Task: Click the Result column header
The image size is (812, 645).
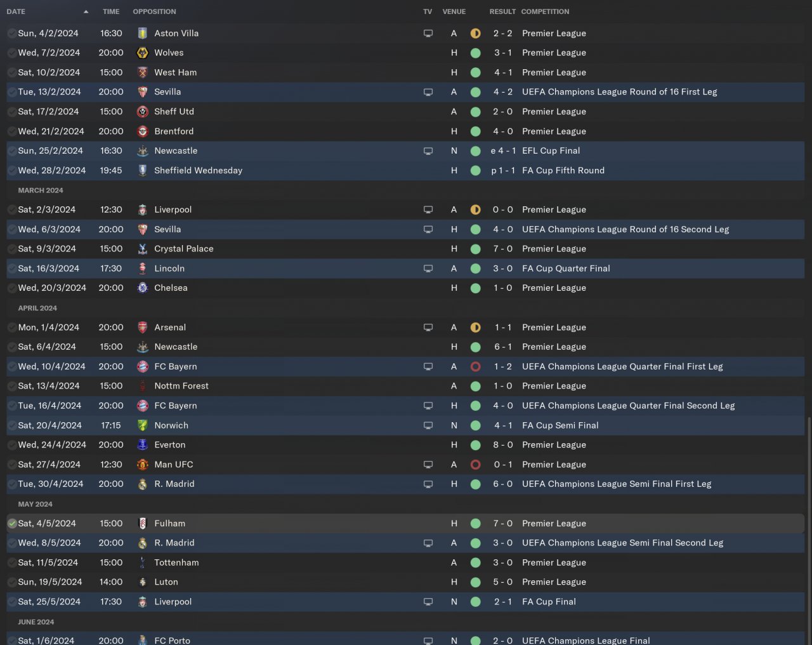Action: tap(502, 11)
